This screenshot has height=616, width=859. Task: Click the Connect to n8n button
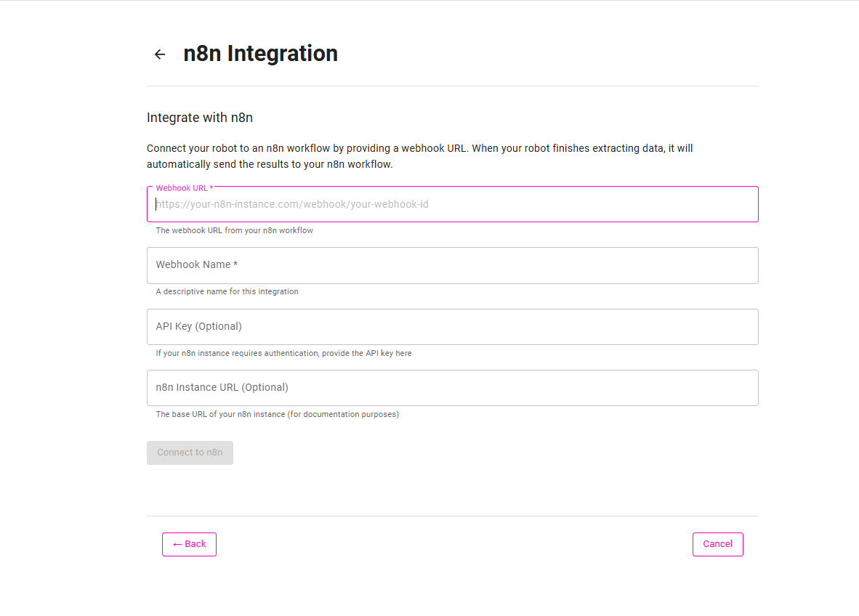[x=190, y=453]
